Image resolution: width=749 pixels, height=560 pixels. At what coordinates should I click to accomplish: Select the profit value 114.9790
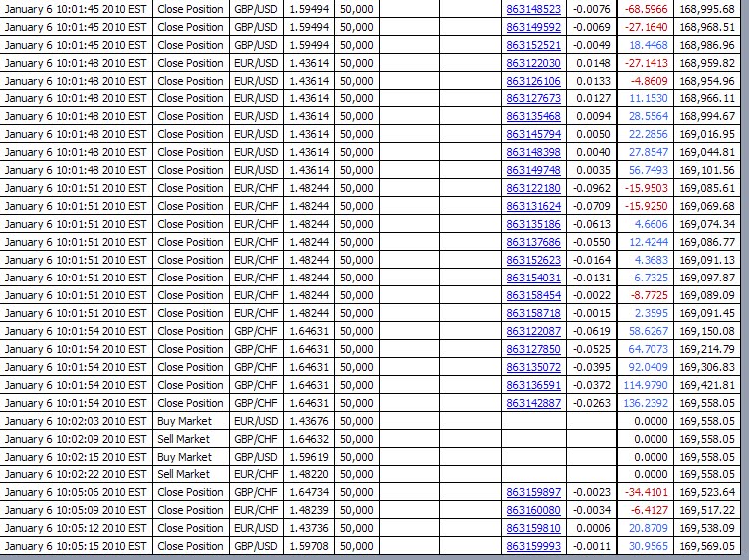coord(646,385)
